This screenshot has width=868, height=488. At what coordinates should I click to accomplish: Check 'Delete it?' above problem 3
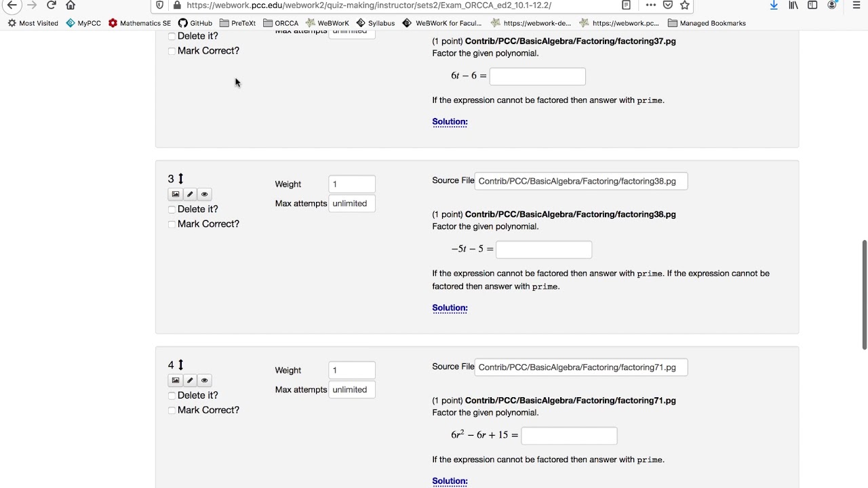172,36
